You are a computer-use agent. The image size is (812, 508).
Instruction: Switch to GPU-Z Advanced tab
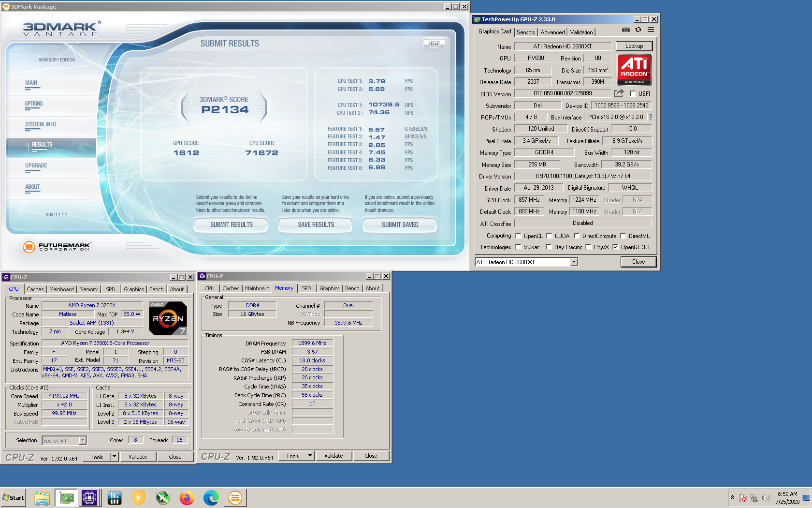coord(552,32)
